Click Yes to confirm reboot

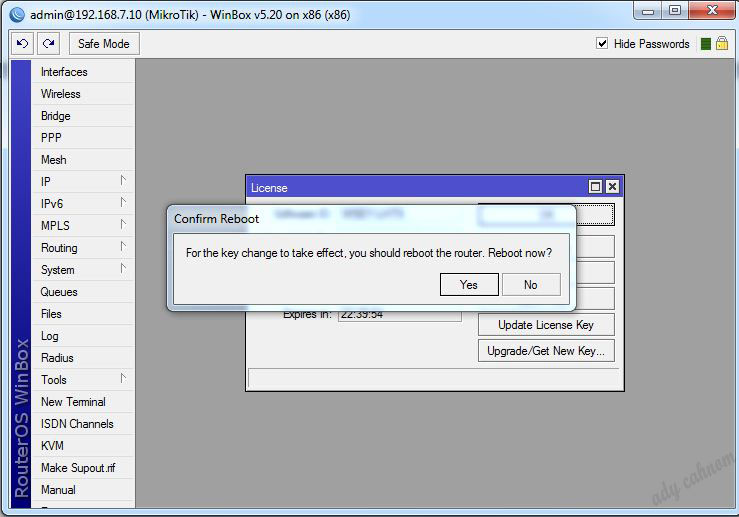click(x=469, y=285)
